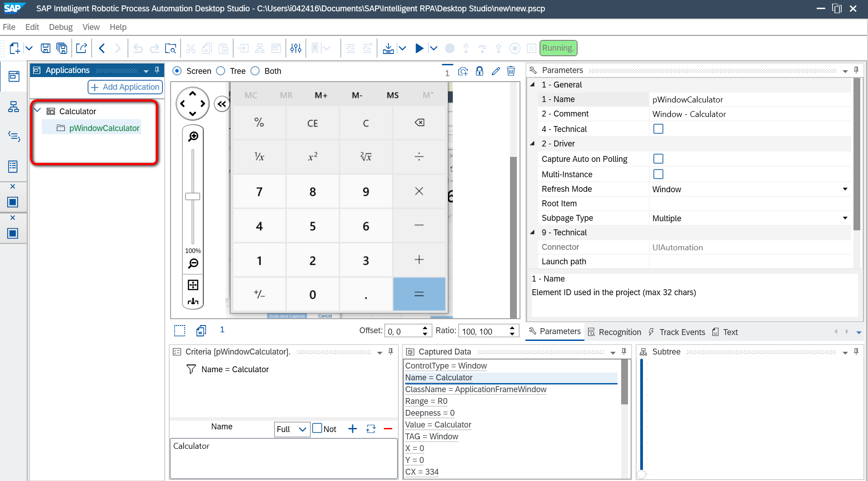Click the trash delete capture icon
Viewport: 868px width, 481px height.
point(511,71)
